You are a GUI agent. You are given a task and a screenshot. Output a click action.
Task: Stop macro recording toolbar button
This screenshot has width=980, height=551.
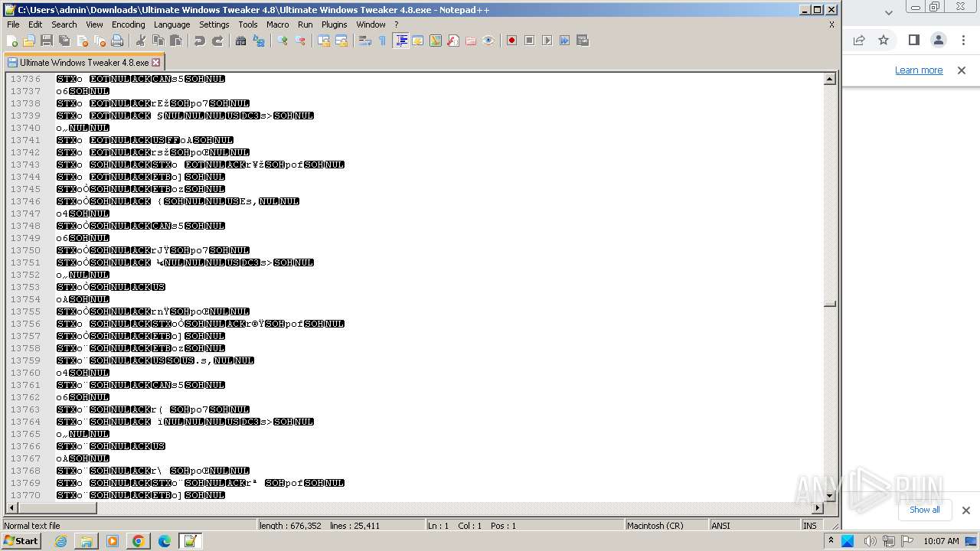529,41
